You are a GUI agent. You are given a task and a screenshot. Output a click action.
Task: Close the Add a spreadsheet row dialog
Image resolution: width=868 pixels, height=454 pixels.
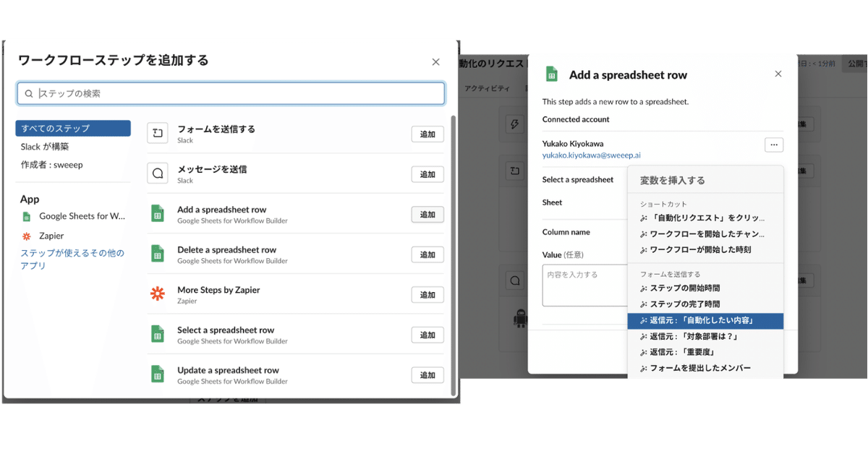(778, 74)
